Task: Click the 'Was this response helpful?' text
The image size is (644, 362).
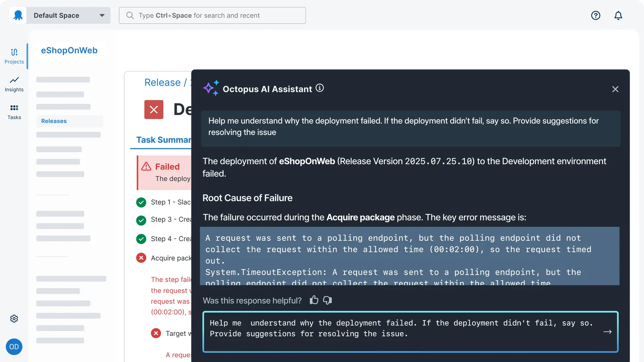Action: (252, 300)
